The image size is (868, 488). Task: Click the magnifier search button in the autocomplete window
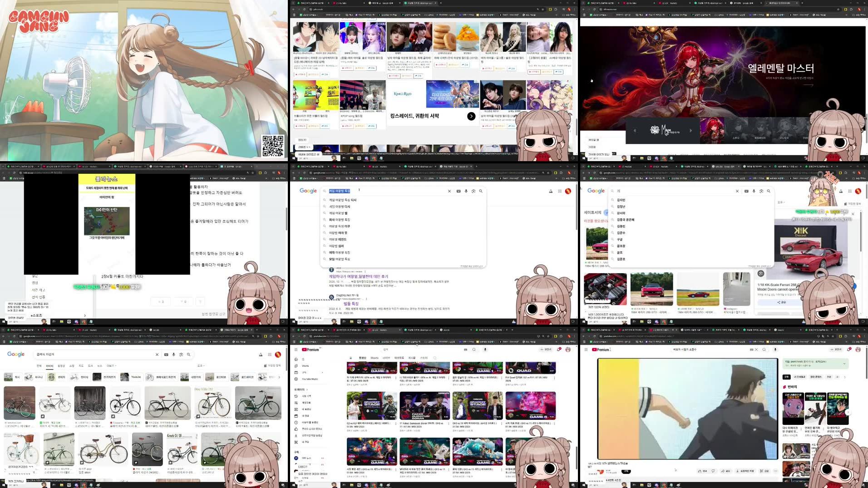(481, 191)
